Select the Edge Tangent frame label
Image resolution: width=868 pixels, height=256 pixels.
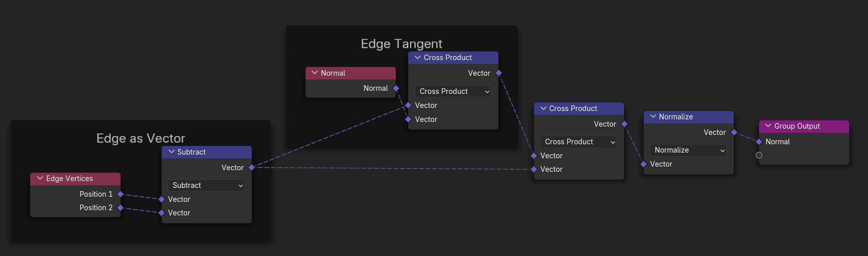(401, 44)
